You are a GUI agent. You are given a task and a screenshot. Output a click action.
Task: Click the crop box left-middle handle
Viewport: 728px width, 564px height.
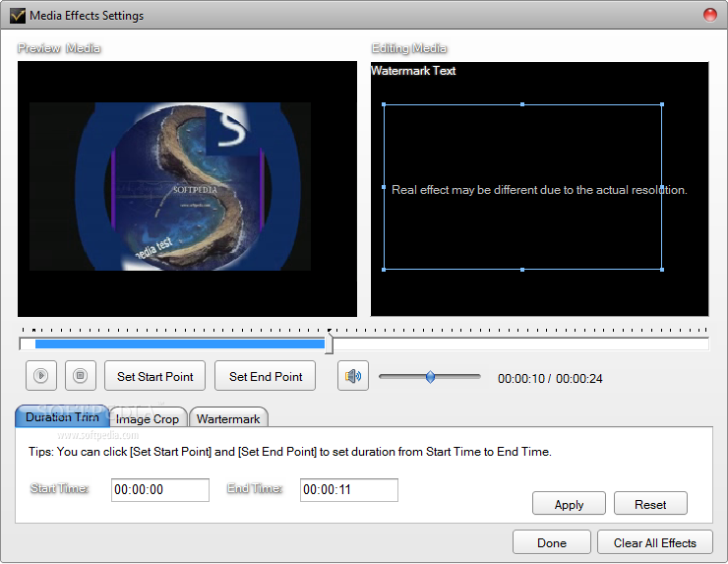[384, 187]
